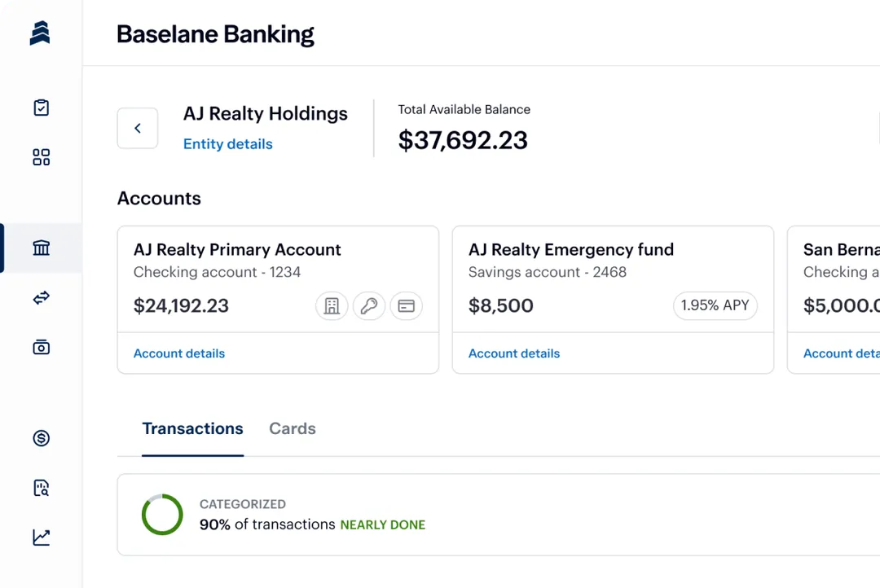Switch to the Cards tab
880x588 pixels.
click(293, 429)
